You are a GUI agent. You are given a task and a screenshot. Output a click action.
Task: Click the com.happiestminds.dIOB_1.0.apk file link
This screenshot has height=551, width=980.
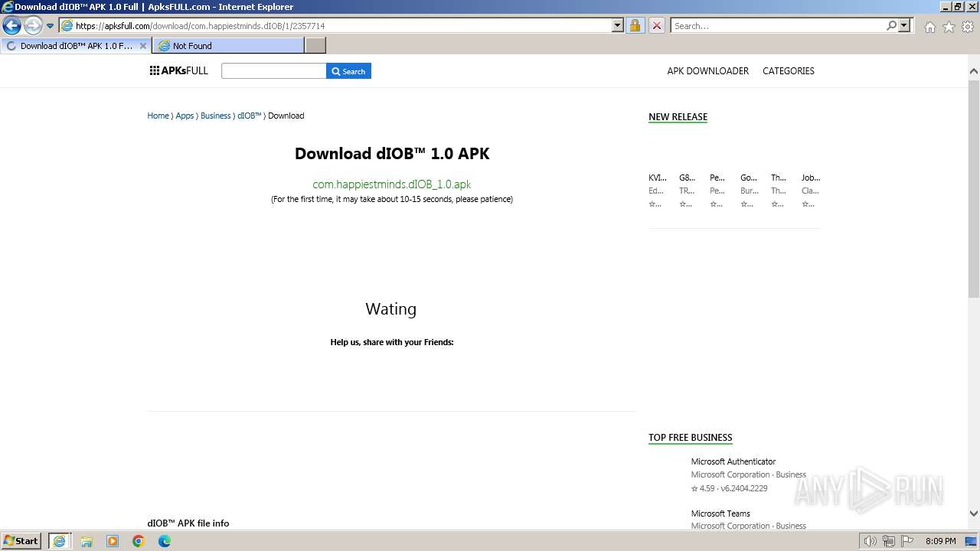tap(391, 184)
